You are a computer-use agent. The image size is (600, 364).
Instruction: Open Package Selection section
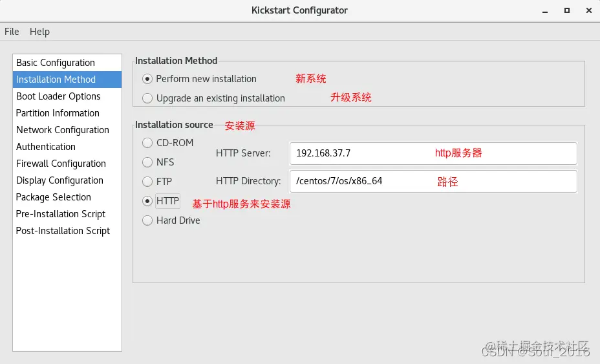coord(67,197)
